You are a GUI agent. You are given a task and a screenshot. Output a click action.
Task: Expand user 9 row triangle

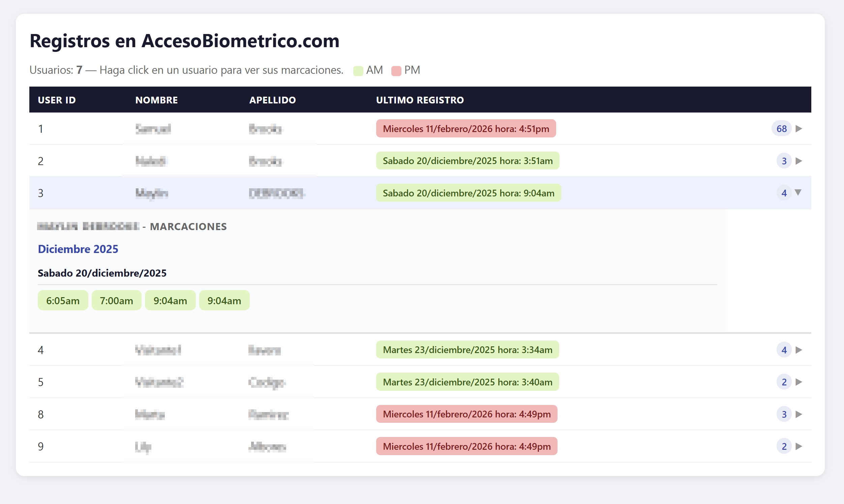pyautogui.click(x=798, y=446)
